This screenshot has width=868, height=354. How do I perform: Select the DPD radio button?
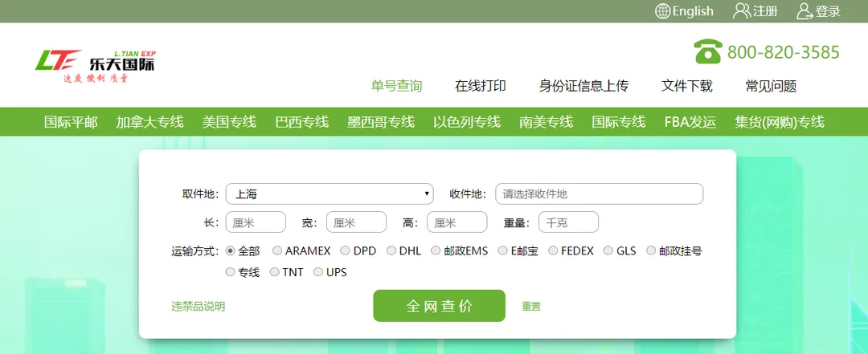coord(345,250)
